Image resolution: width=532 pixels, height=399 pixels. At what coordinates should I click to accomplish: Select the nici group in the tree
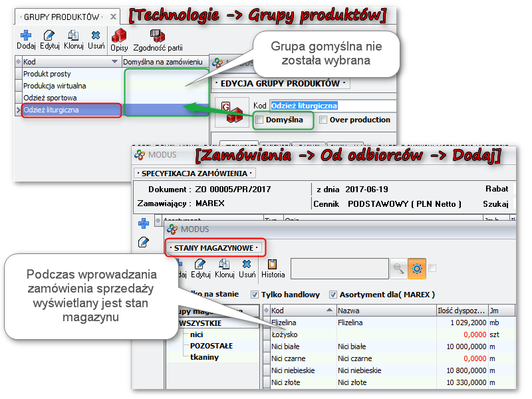click(196, 334)
